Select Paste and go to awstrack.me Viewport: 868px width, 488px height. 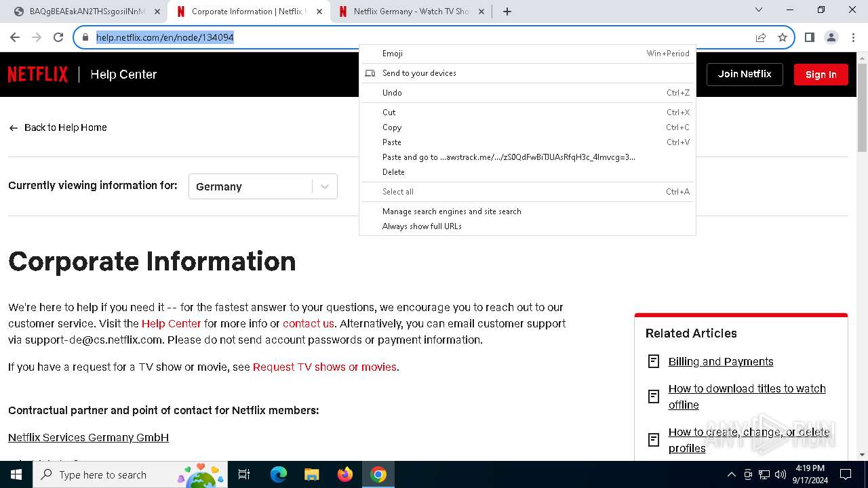527,157
